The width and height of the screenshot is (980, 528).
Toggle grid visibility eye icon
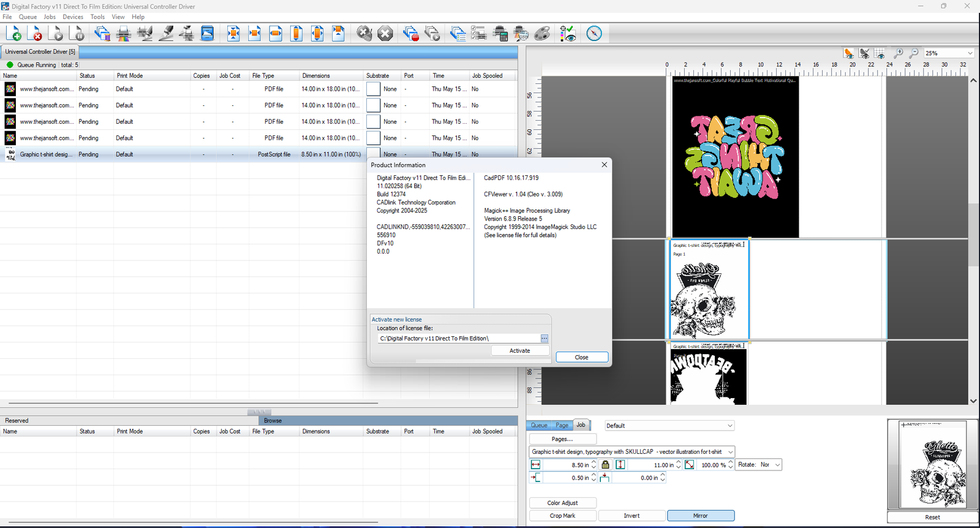point(880,53)
